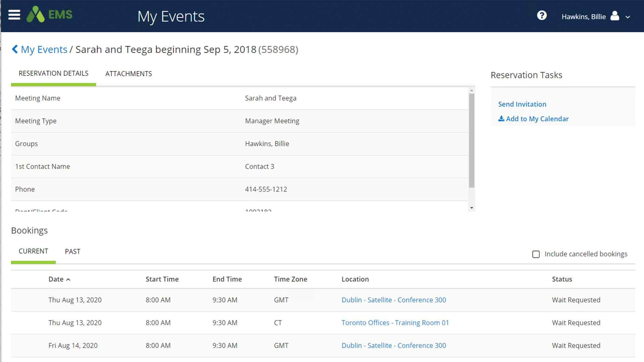Open the Past bookings tab
The height and width of the screenshot is (362, 644).
[x=72, y=251]
